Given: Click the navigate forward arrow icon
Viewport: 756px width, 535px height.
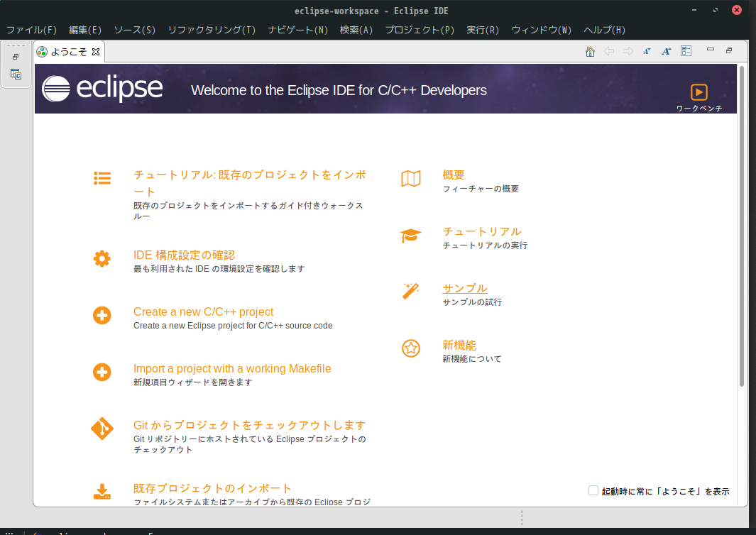Looking at the screenshot, I should (x=628, y=51).
